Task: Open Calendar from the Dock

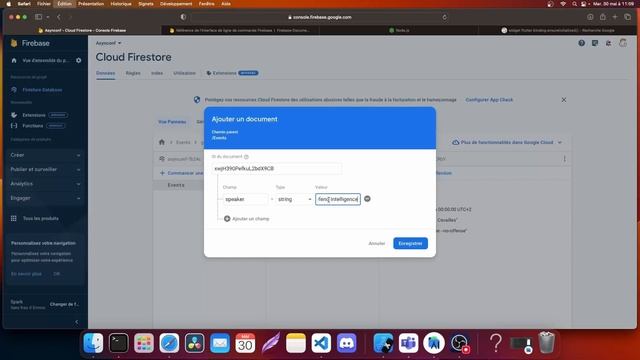Action: click(245, 343)
